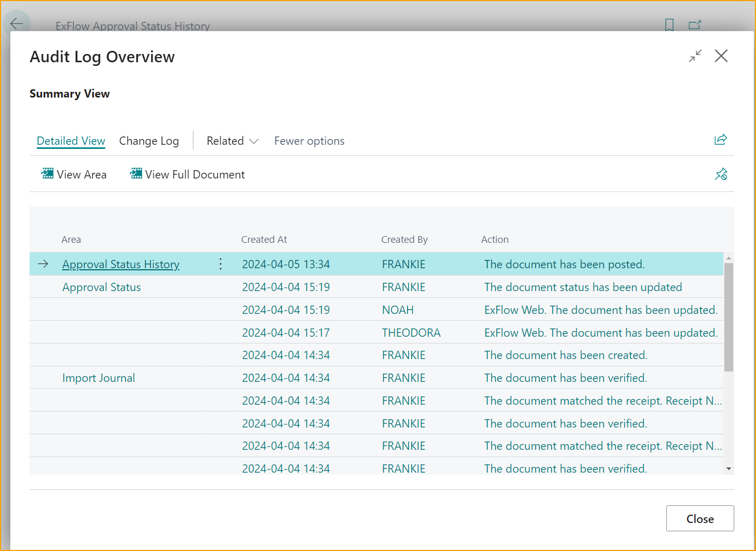Screen dimensions: 756x551
Task: Click View Full Document action
Action: 187,174
